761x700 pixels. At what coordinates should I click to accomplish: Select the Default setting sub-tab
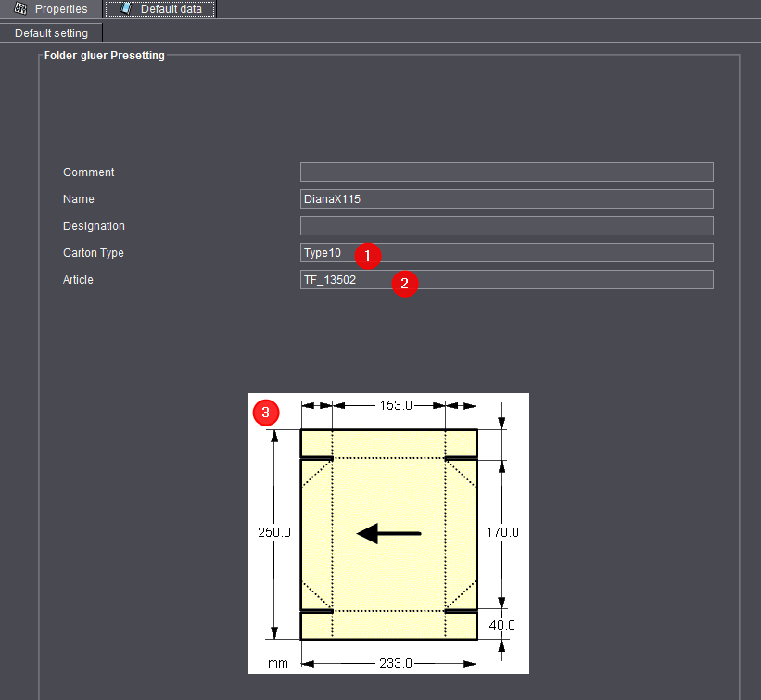(51, 33)
